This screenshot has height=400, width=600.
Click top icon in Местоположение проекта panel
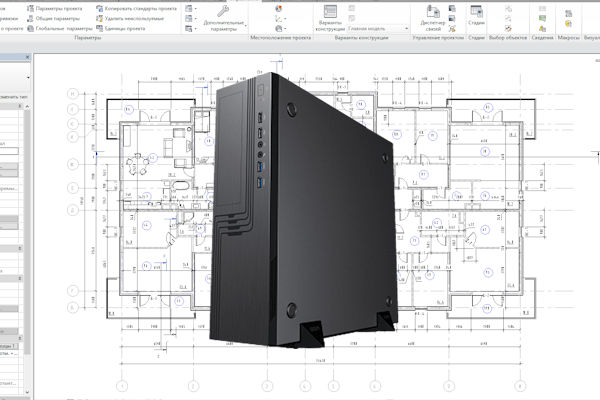[279, 8]
